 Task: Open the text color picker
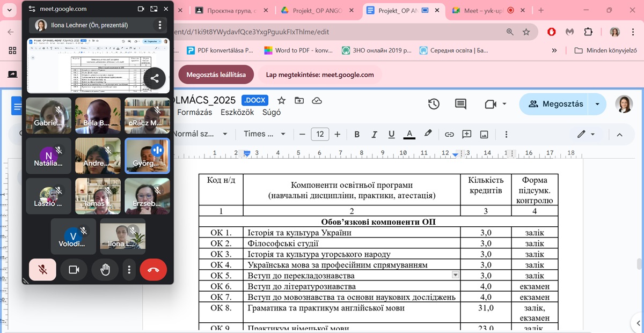(409, 134)
